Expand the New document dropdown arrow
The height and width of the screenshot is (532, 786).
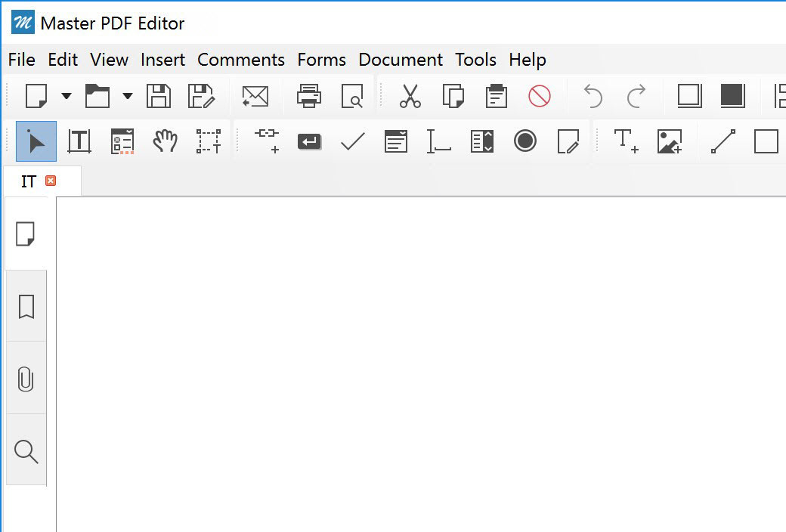pyautogui.click(x=67, y=96)
